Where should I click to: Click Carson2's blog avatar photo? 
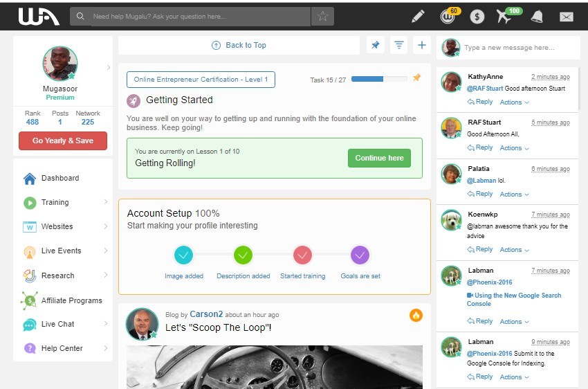pos(142,324)
